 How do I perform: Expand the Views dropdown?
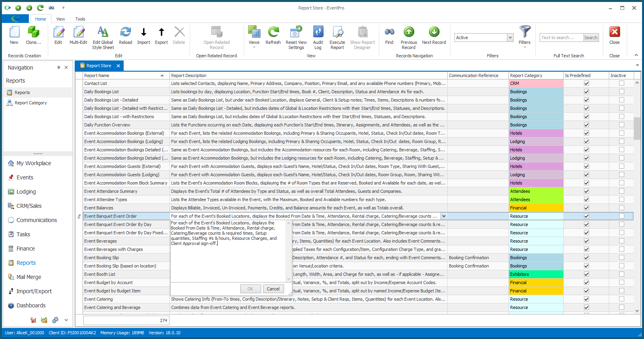point(254,47)
